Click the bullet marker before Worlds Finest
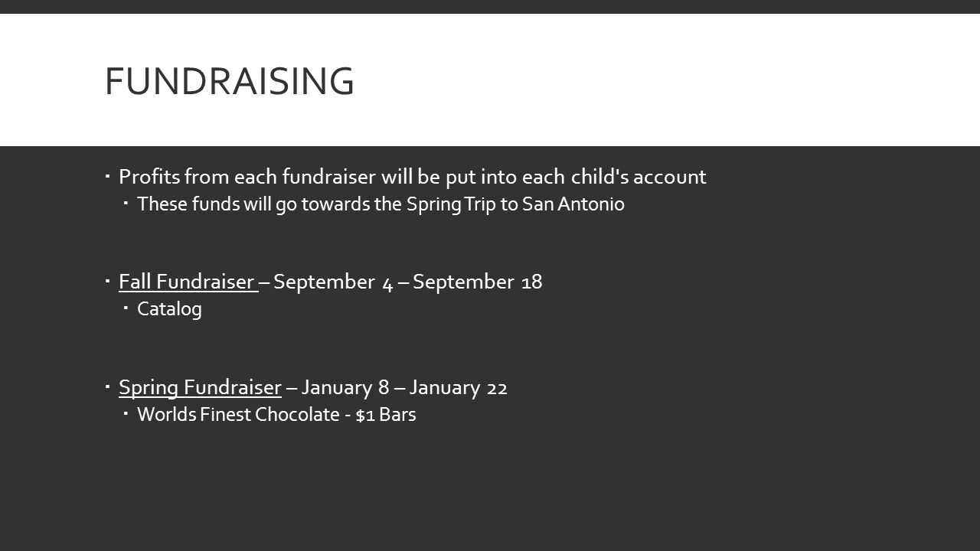The image size is (980, 551). tap(126, 415)
